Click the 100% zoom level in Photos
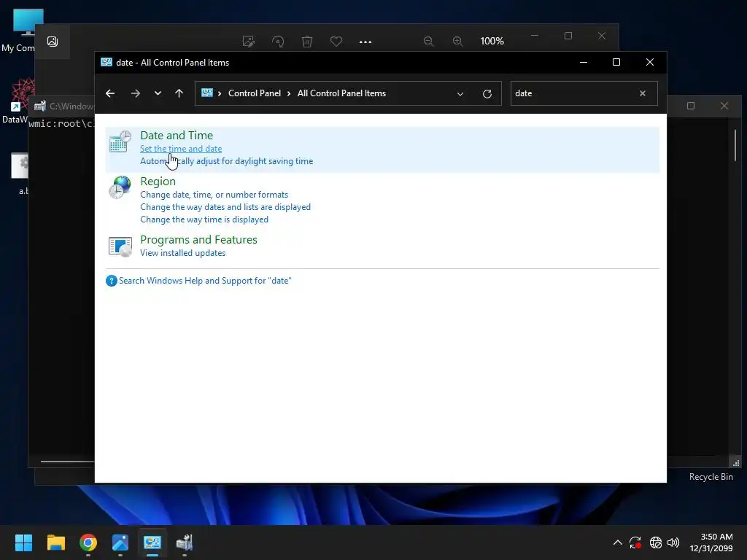The height and width of the screenshot is (560, 747). pos(492,41)
